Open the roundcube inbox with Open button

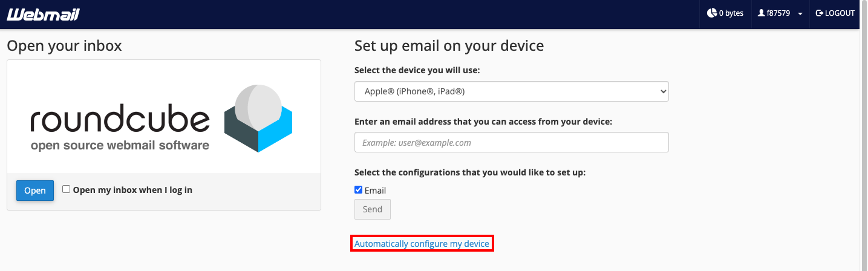(35, 191)
